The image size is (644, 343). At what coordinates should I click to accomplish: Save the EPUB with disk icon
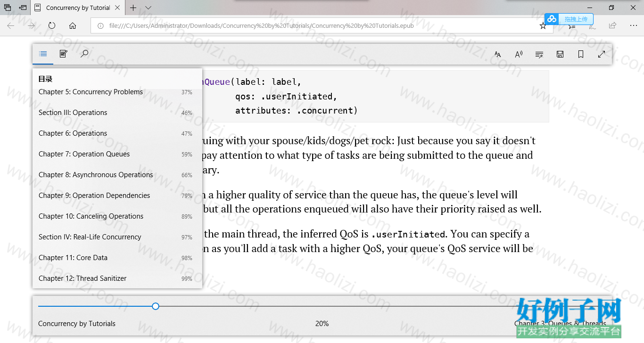pos(560,54)
